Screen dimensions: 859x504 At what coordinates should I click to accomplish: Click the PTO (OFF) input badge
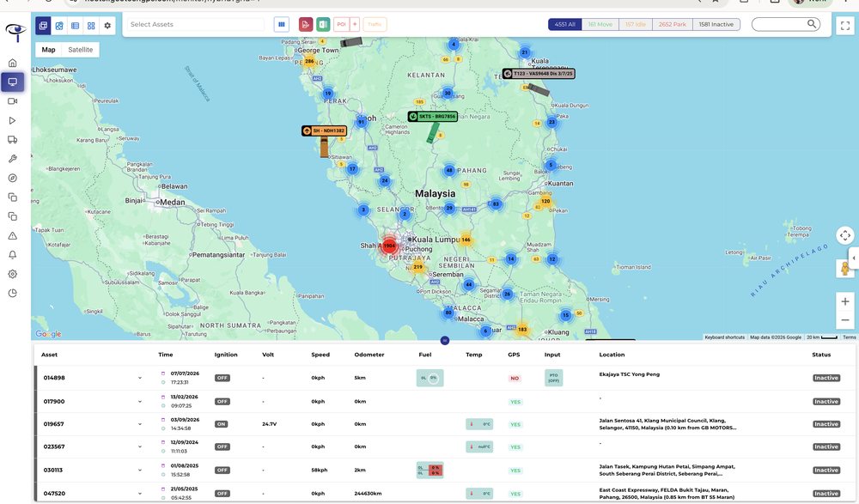(553, 378)
